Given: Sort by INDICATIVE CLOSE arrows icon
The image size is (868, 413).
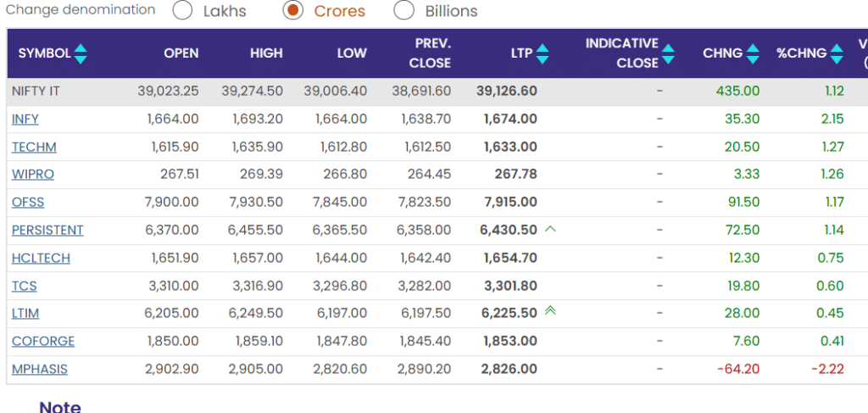Looking at the screenshot, I should [x=668, y=53].
